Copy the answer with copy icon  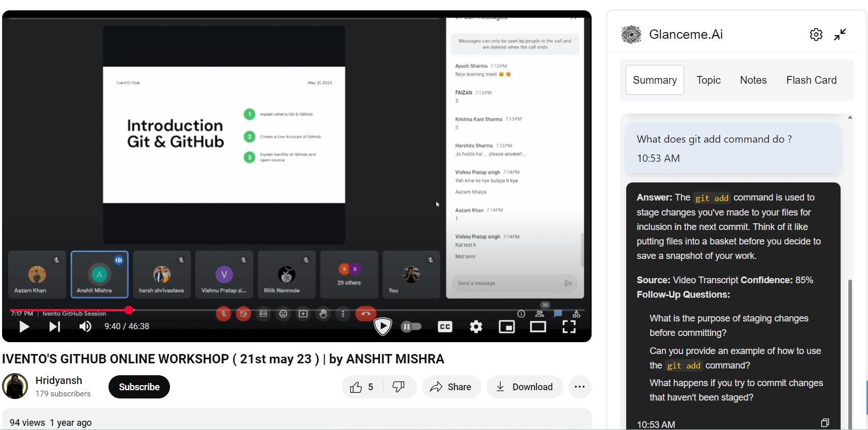(825, 423)
